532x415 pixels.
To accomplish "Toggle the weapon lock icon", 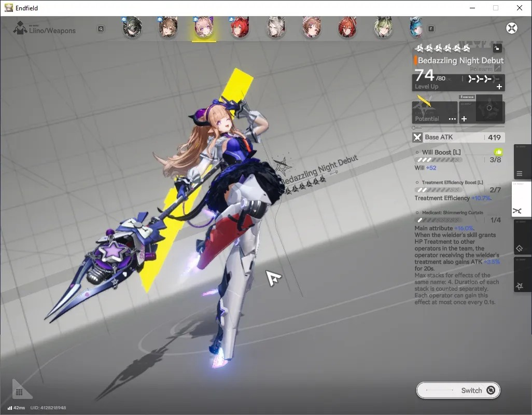I will coord(497,48).
